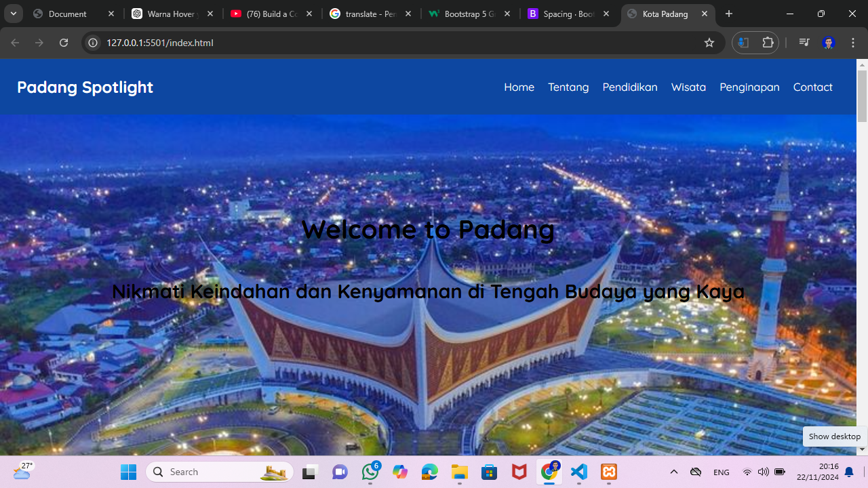The image size is (868, 488).
Task: Go to the Wisata nav link
Action: pos(688,87)
